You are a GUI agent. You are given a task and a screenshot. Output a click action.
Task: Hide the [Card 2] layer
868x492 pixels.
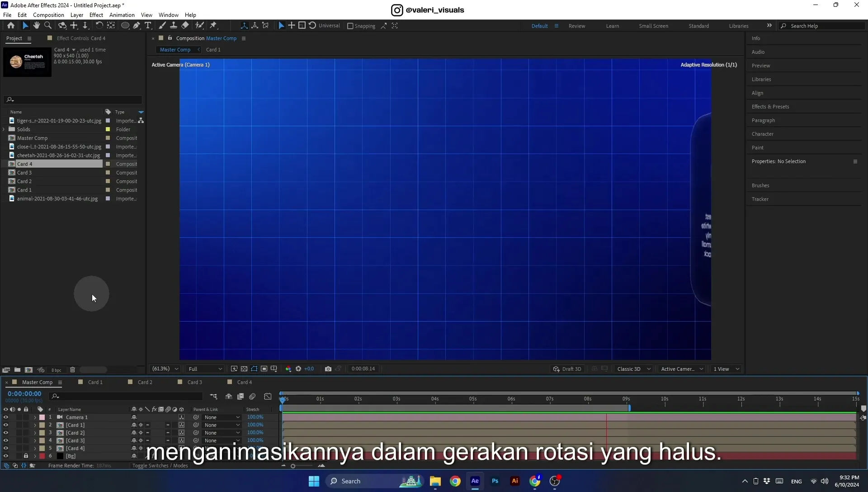6,433
